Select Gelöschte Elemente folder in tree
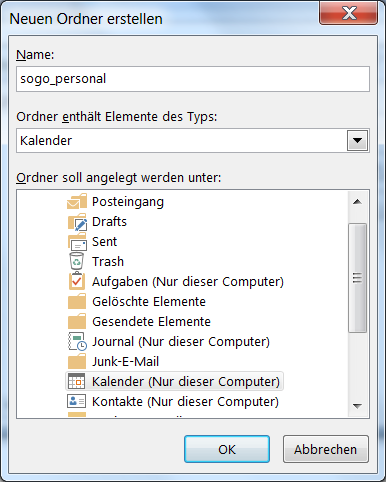386x482 pixels. pos(149,302)
